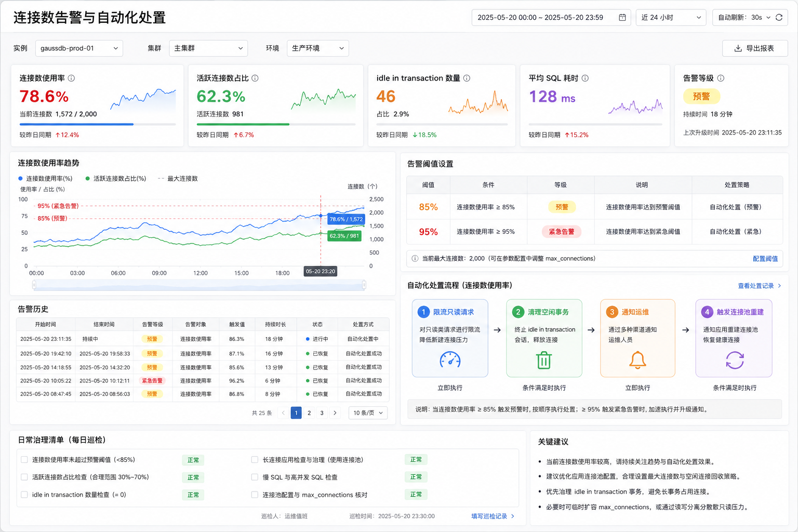This screenshot has height=532, width=798.
Task: Click the 预警 alert level badge in 告警等级 card
Action: (x=701, y=97)
